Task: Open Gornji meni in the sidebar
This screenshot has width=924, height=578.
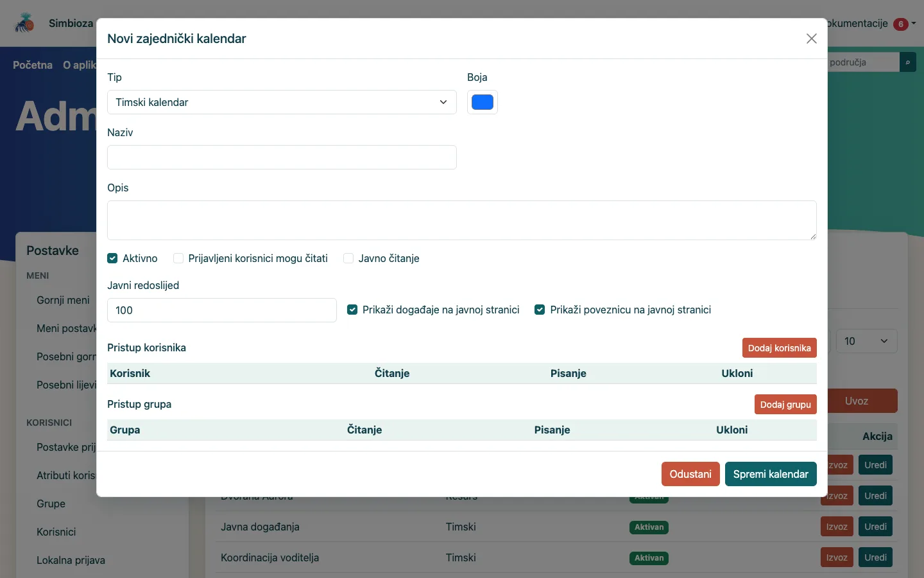Action: (x=63, y=300)
